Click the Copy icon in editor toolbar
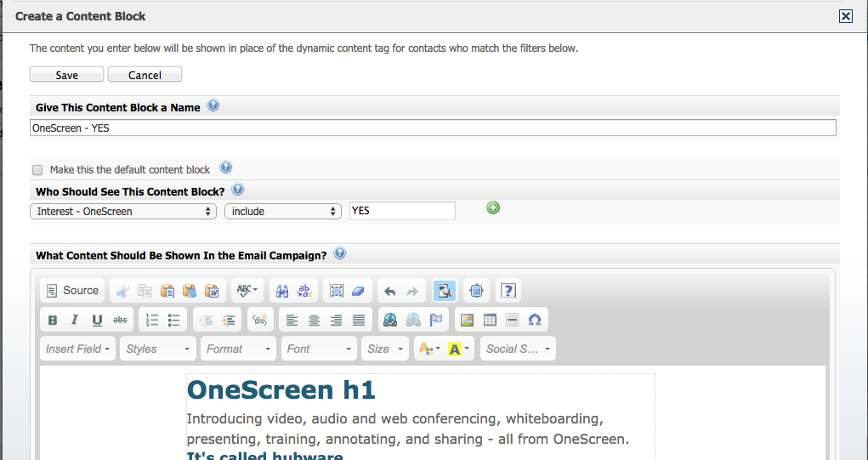 pyautogui.click(x=145, y=291)
